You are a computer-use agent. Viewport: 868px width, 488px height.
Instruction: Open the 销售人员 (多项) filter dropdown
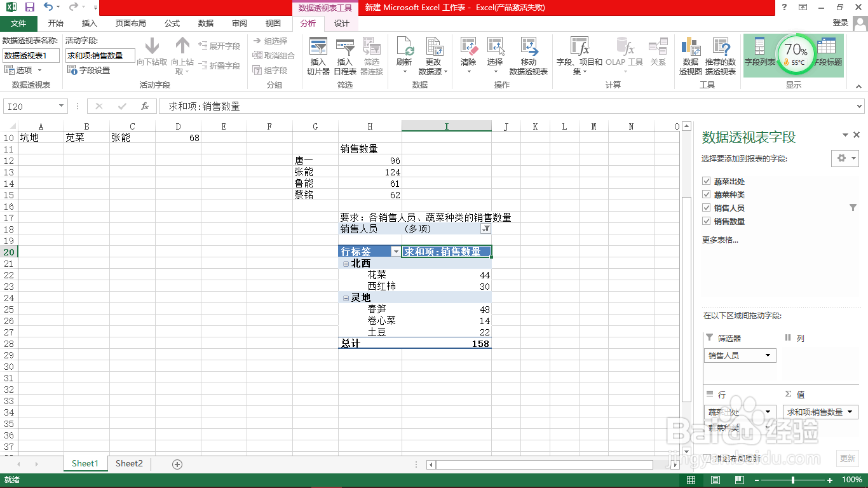tap(485, 228)
